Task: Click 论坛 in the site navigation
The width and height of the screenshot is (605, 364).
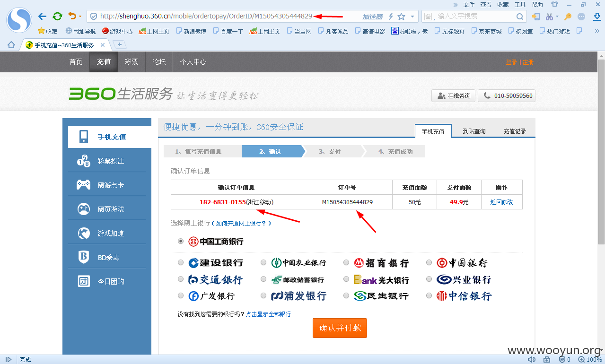Action: pyautogui.click(x=159, y=62)
